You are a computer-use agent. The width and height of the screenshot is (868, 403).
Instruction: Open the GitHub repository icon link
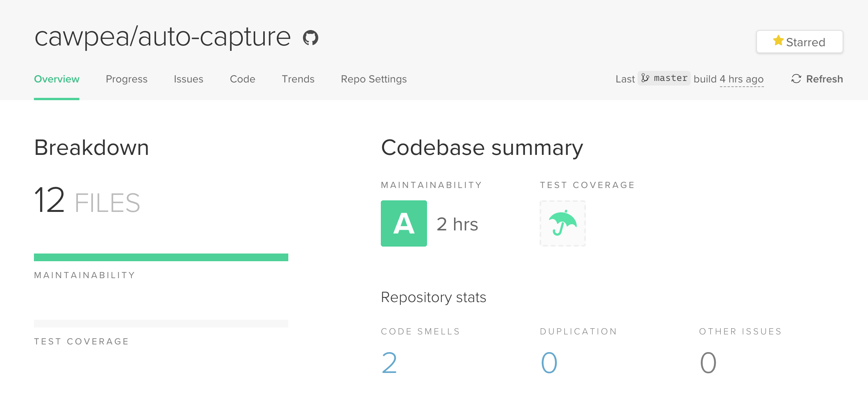[310, 38]
